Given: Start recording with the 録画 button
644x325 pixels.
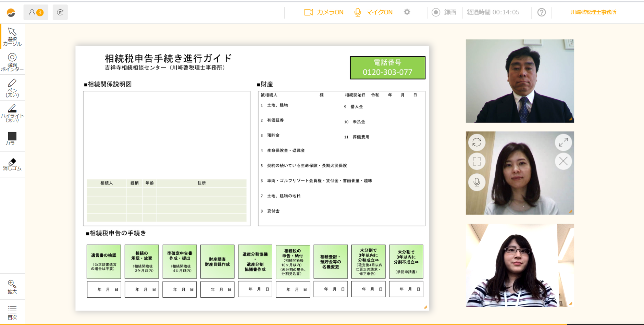Looking at the screenshot, I should [444, 12].
